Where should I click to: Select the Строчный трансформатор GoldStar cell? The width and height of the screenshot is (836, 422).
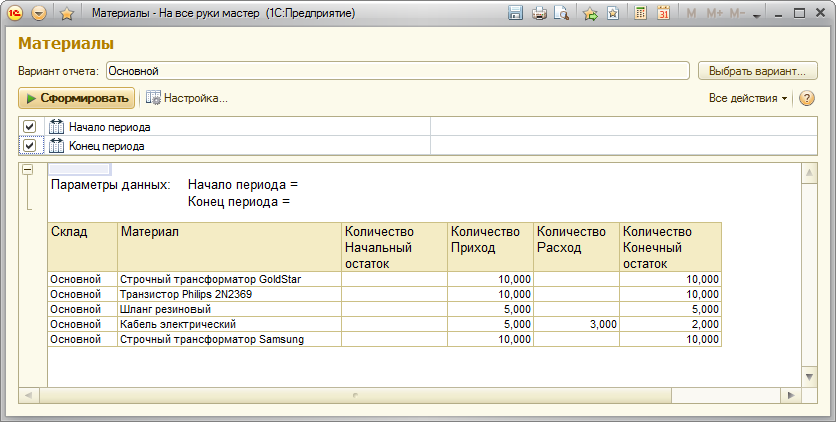pos(229,279)
